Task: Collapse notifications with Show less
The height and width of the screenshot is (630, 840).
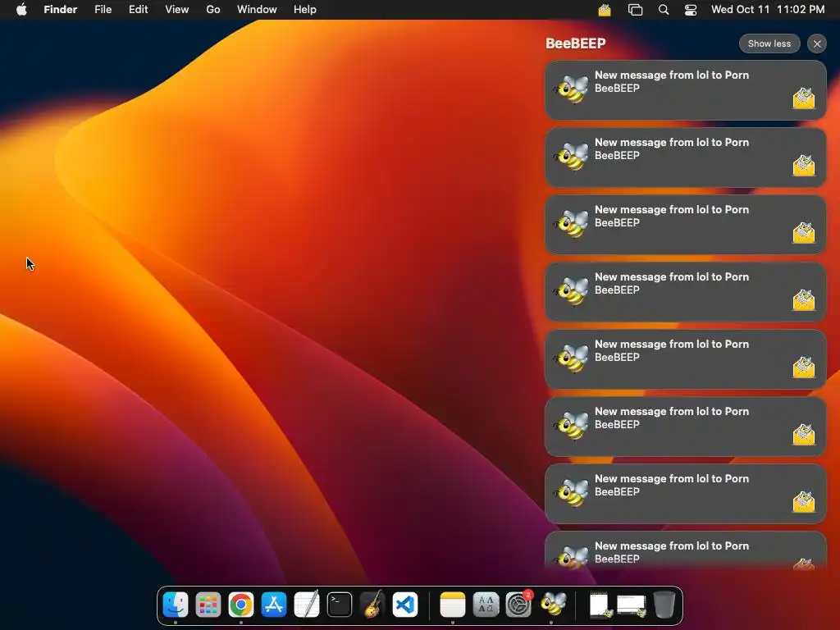Action: click(x=769, y=44)
